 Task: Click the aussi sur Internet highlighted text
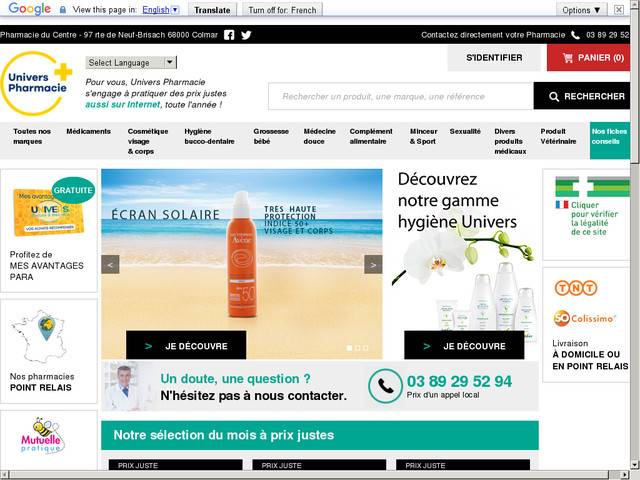(123, 104)
